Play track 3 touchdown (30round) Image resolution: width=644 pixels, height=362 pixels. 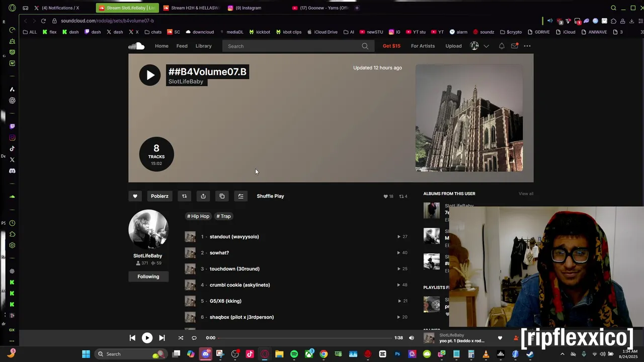(234, 269)
